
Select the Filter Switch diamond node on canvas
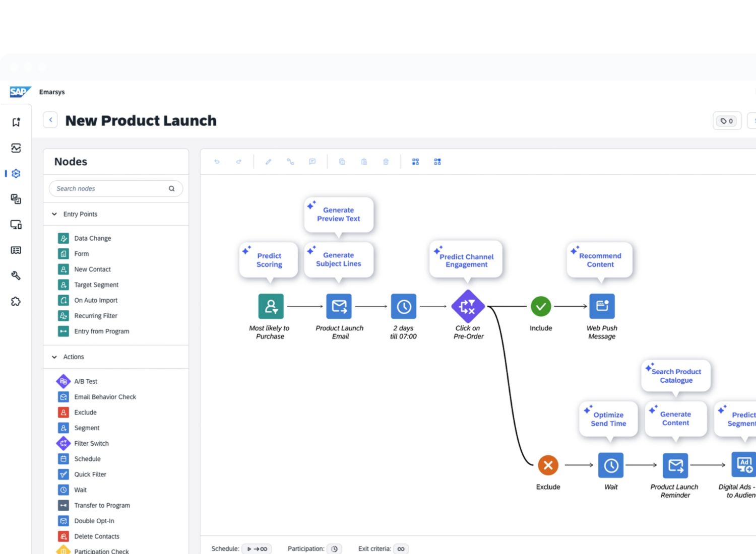pyautogui.click(x=468, y=306)
